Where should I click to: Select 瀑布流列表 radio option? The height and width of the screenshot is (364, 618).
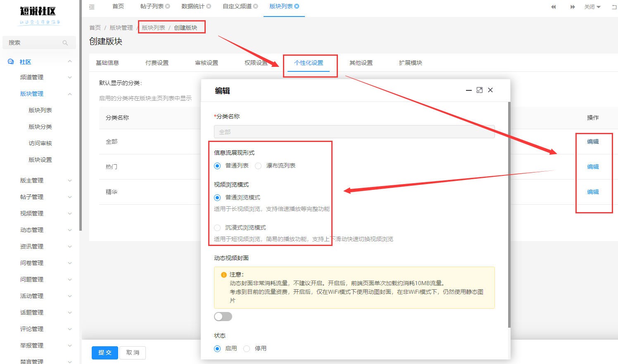point(258,166)
